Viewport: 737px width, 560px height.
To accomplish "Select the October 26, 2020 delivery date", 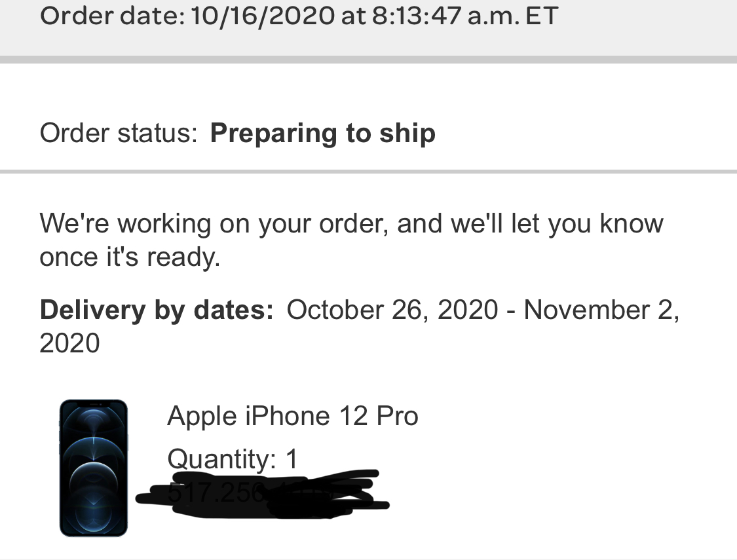I will tap(392, 309).
